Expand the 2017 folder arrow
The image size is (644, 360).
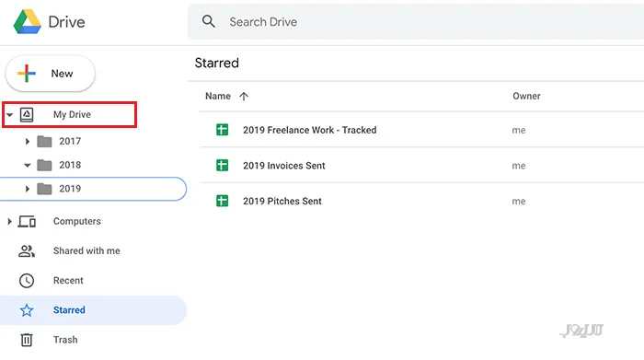point(27,142)
